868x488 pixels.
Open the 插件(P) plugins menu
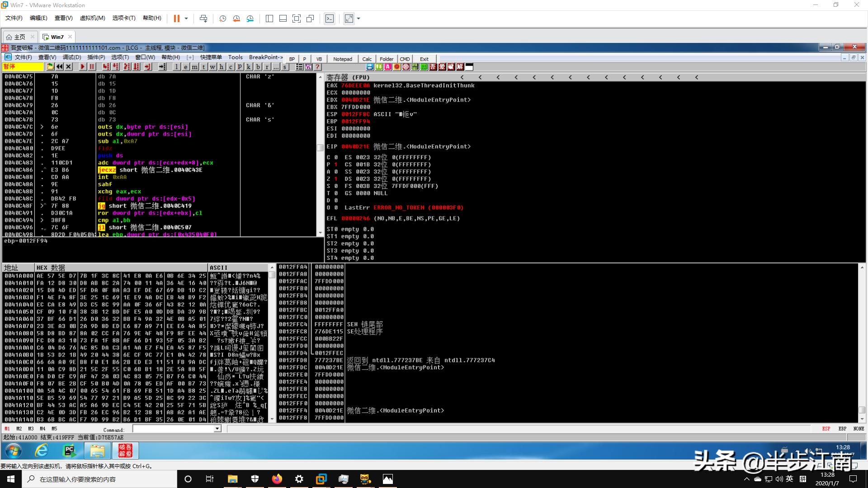(x=96, y=57)
